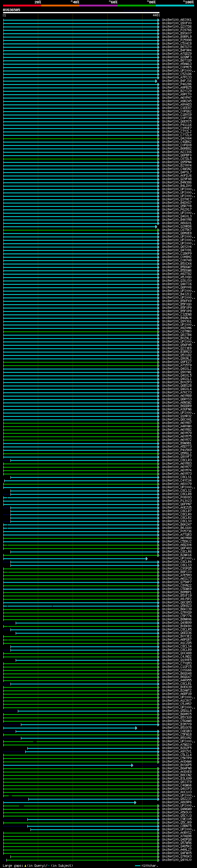Click the UniRef100_P41116 hit label
197x868 pixels.
[177, 125]
